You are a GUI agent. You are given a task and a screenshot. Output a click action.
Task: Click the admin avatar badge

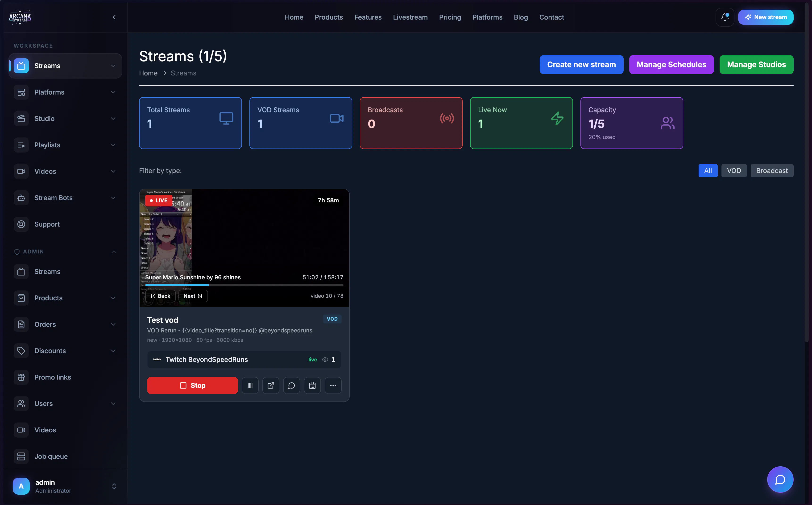coord(21,486)
